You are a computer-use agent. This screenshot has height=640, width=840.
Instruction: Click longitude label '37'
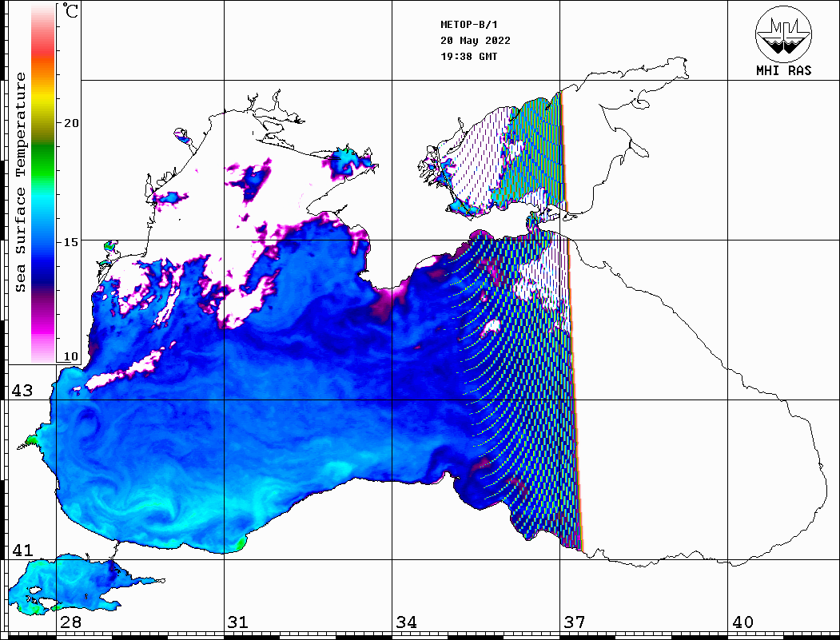tap(575, 622)
